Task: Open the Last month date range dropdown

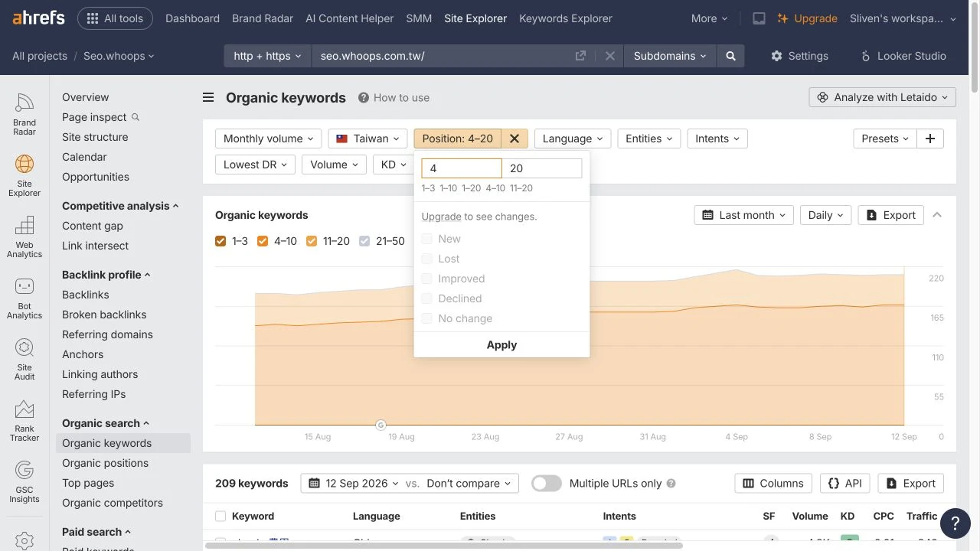Action: (744, 215)
